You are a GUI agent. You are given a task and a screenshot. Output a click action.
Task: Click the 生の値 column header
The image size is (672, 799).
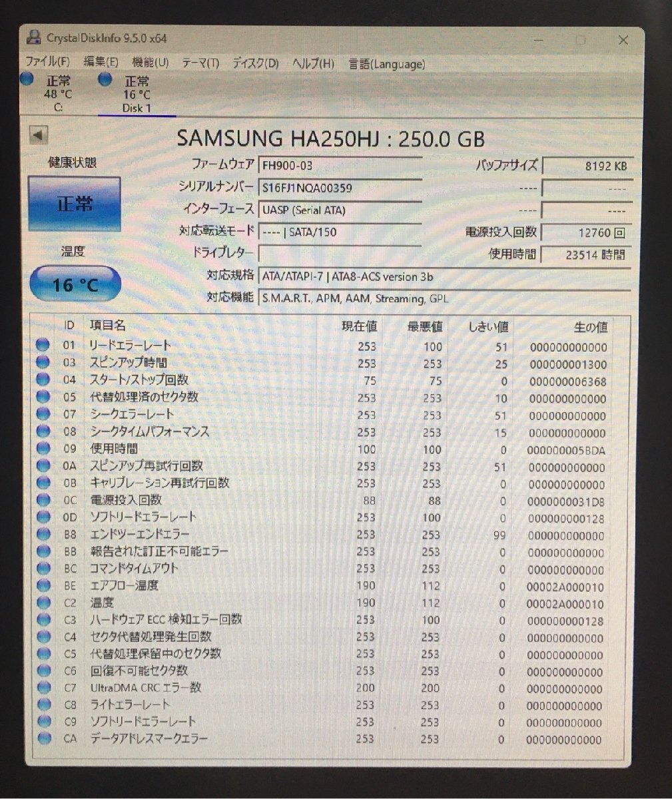pos(590,327)
